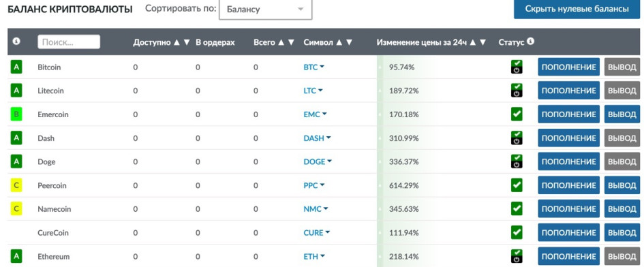The width and height of the screenshot is (644, 267).
Task: Click Bitcoin's green A rating badge
Action: click(x=16, y=67)
